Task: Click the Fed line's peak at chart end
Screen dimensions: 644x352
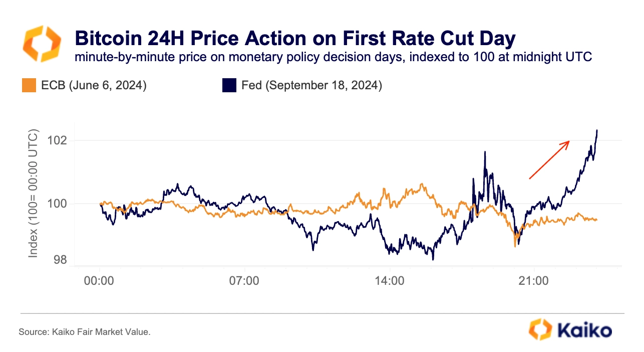Action: (597, 131)
